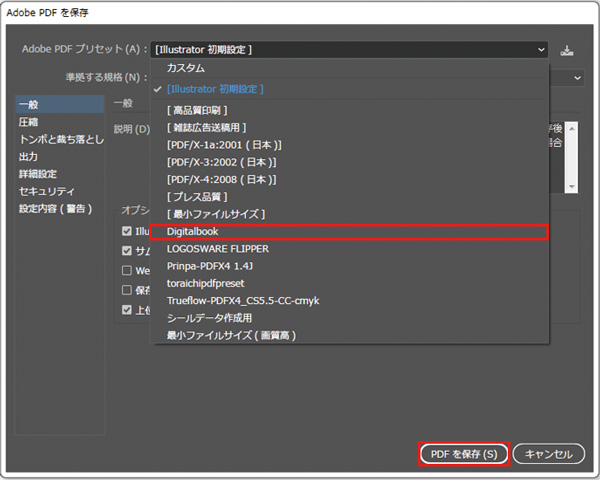
Task: Open the 一般 settings category
Action: pyautogui.click(x=60, y=104)
